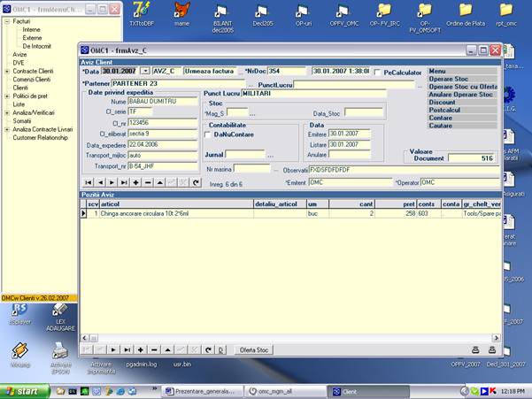Enable the DaNuContare checkbox
The width and height of the screenshot is (532, 399).
click(208, 134)
